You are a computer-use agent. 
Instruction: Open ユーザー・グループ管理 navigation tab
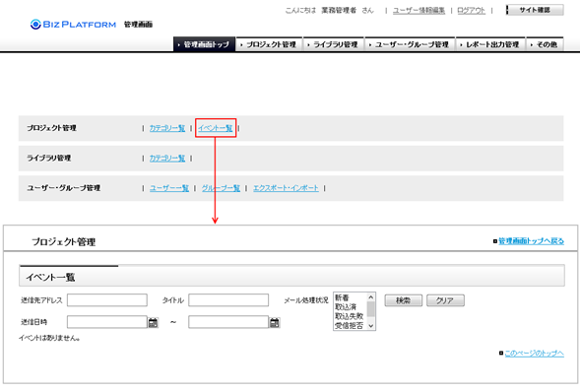pyautogui.click(x=410, y=44)
